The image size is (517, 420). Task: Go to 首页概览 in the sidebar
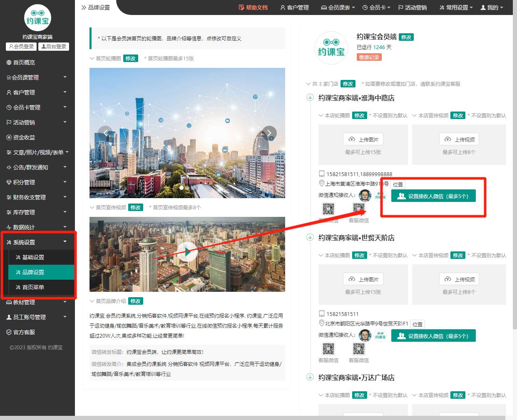click(x=37, y=62)
